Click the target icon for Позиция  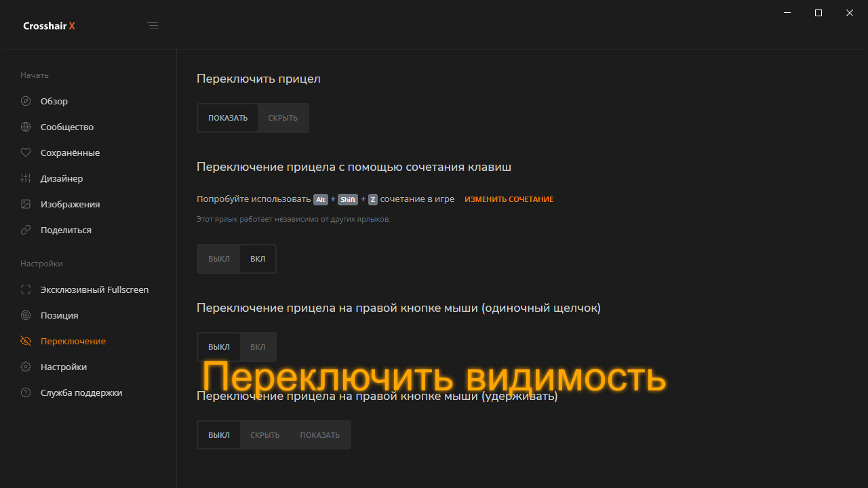pos(26,315)
